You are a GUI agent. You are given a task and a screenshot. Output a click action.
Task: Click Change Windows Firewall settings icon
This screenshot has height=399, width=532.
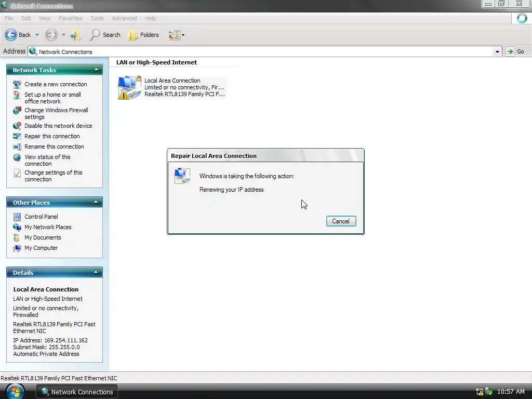click(x=17, y=110)
